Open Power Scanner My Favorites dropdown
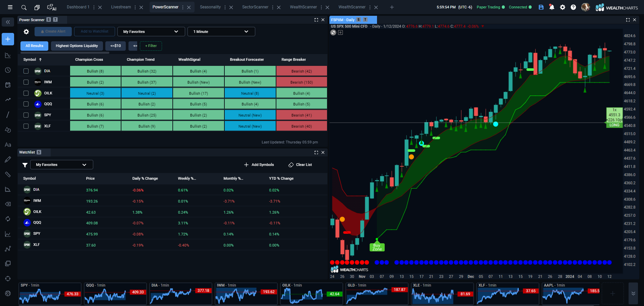Viewport: 644px width, 306px height. coord(151,32)
